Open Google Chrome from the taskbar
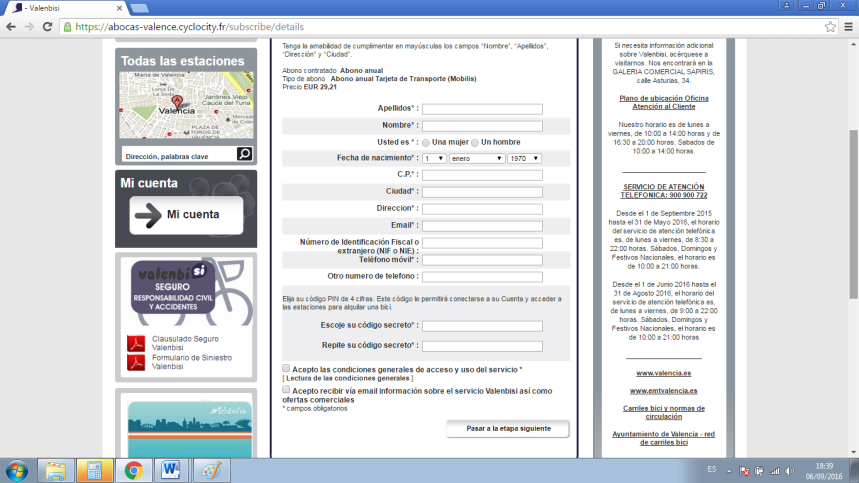Screen dimensions: 859x483 point(134,471)
